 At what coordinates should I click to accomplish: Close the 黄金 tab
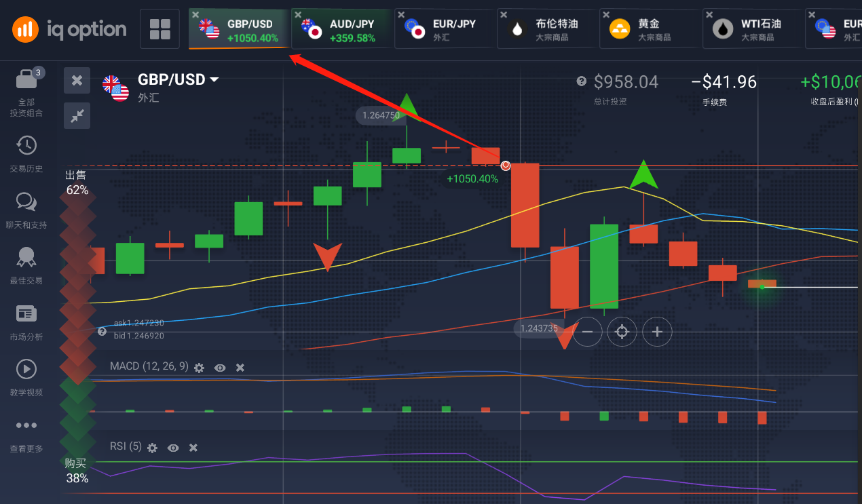pyautogui.click(x=606, y=14)
